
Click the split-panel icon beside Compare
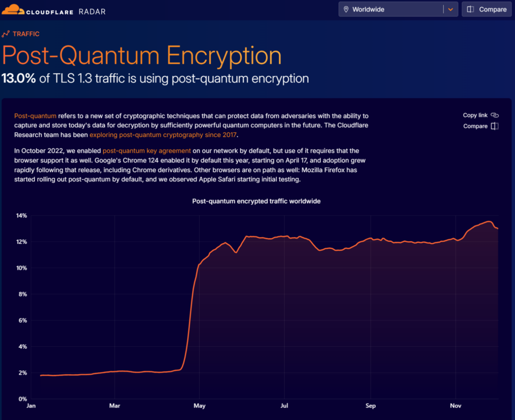(x=494, y=126)
